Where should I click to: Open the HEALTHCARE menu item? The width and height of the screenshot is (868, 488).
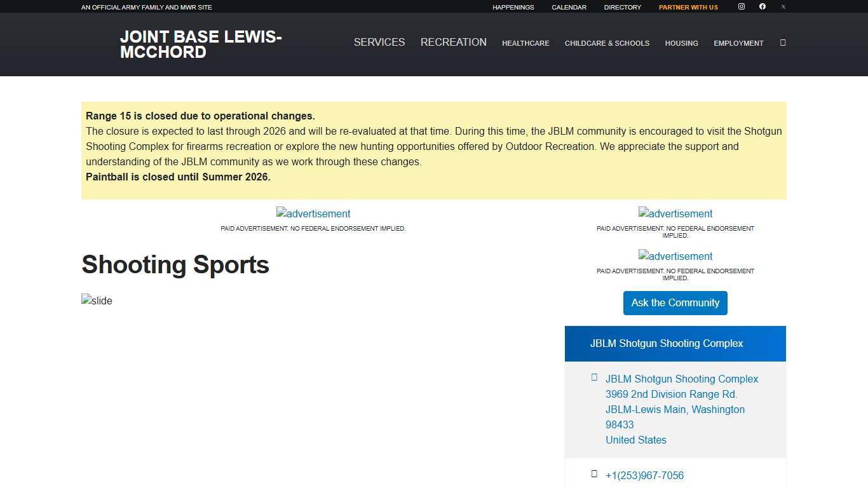point(526,43)
